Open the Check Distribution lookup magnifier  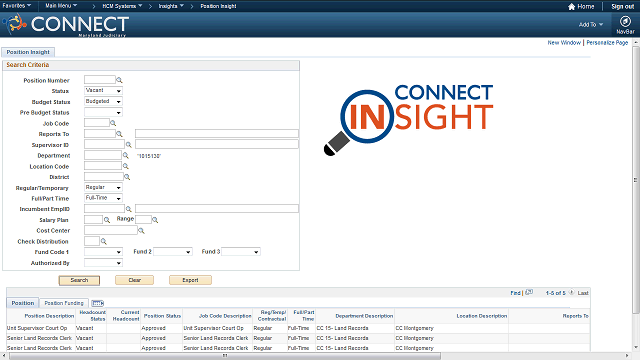click(x=104, y=241)
